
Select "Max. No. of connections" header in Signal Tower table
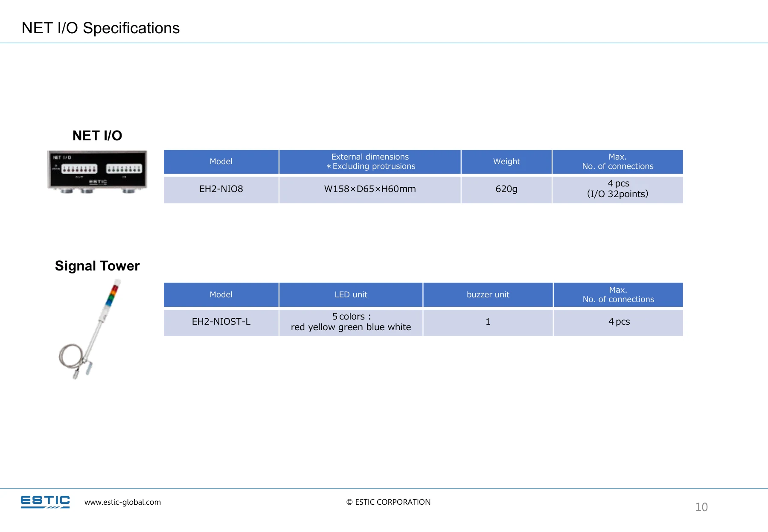[x=618, y=295]
